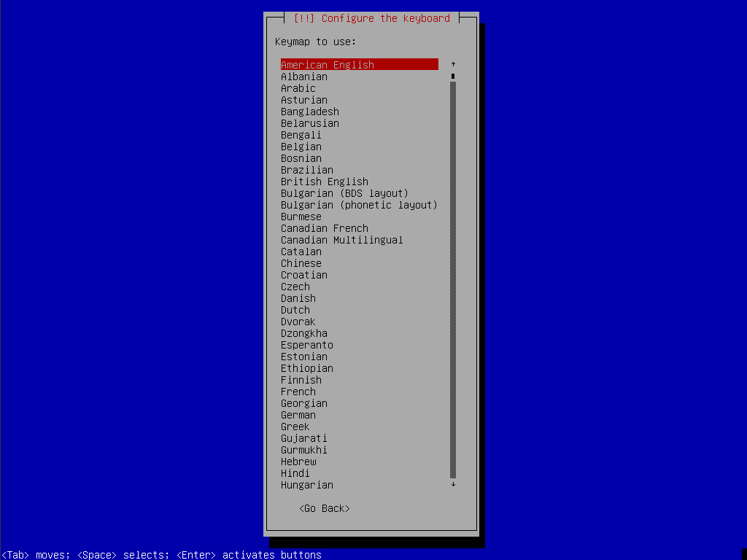Activate the Go Back button
This screenshot has width=747, height=560.
pos(324,507)
